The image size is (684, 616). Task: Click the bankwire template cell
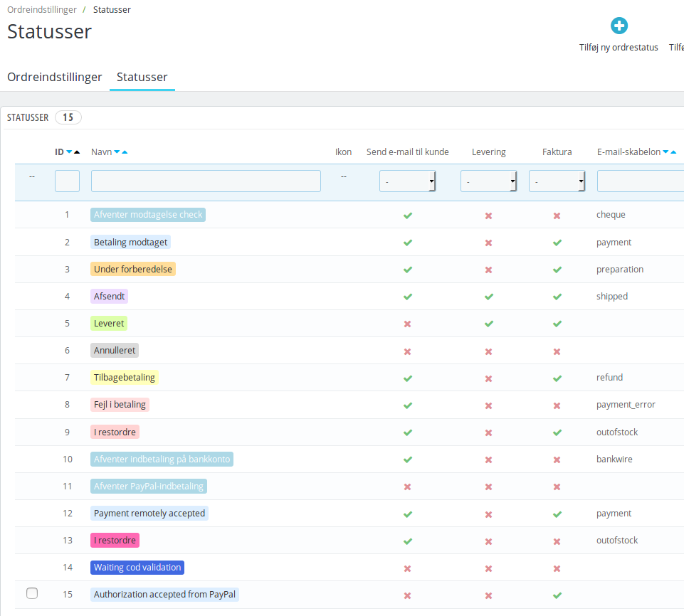click(614, 459)
